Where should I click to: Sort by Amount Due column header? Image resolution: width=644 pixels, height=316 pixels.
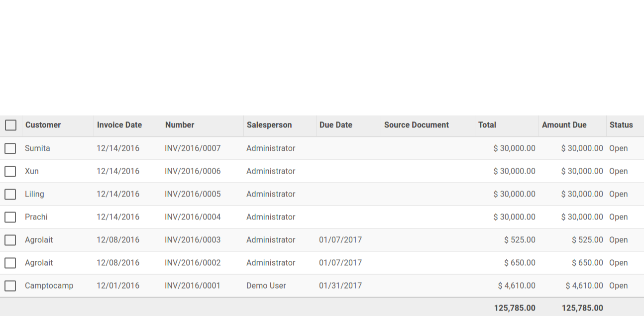tap(564, 125)
